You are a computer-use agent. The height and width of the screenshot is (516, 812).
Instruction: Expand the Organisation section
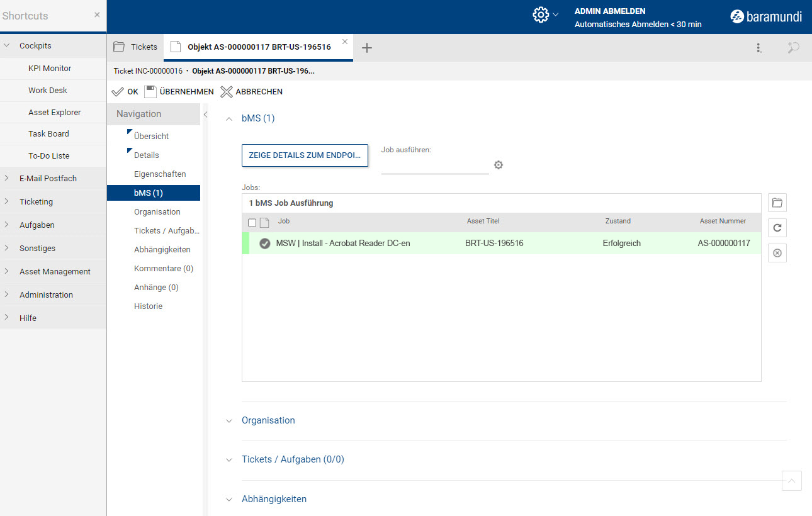click(229, 421)
